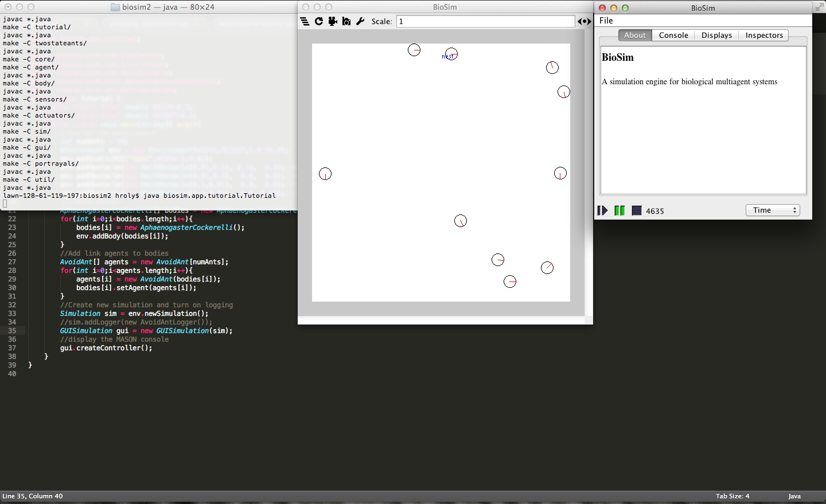Screen dimensions: 826x504
Task: Click into the Scale input field
Action: point(485,21)
